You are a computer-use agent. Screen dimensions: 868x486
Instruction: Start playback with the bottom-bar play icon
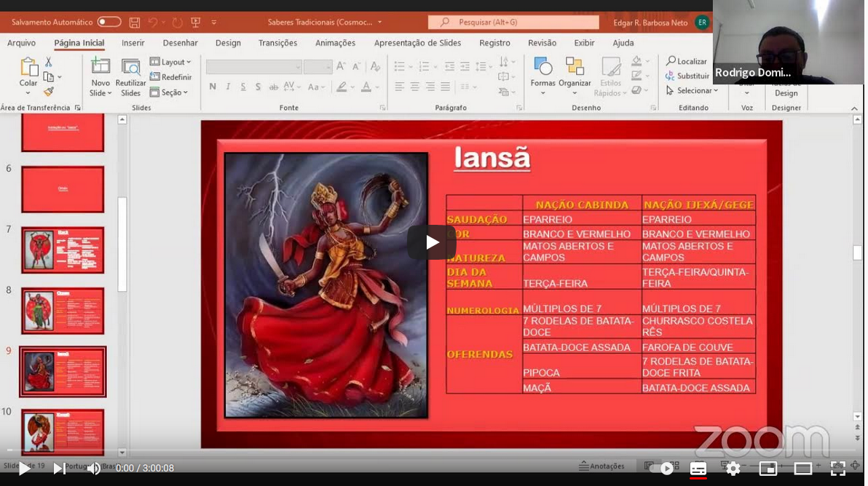[x=24, y=469]
